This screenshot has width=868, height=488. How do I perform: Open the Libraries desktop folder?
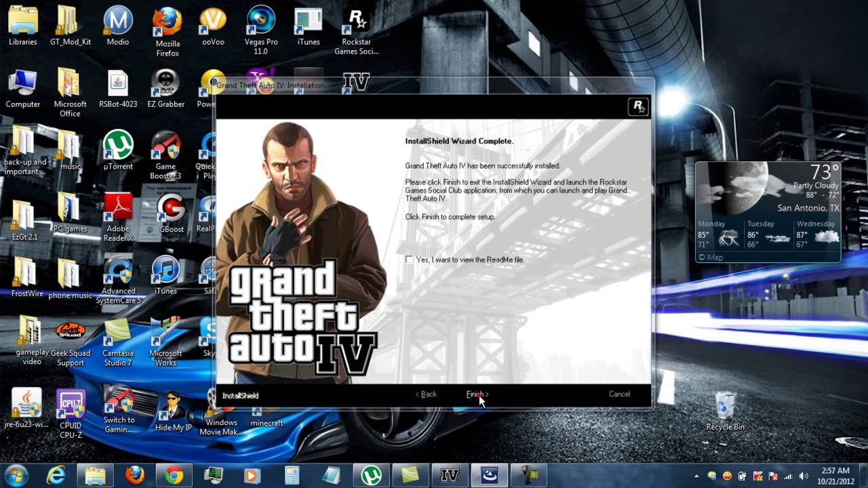(x=23, y=26)
